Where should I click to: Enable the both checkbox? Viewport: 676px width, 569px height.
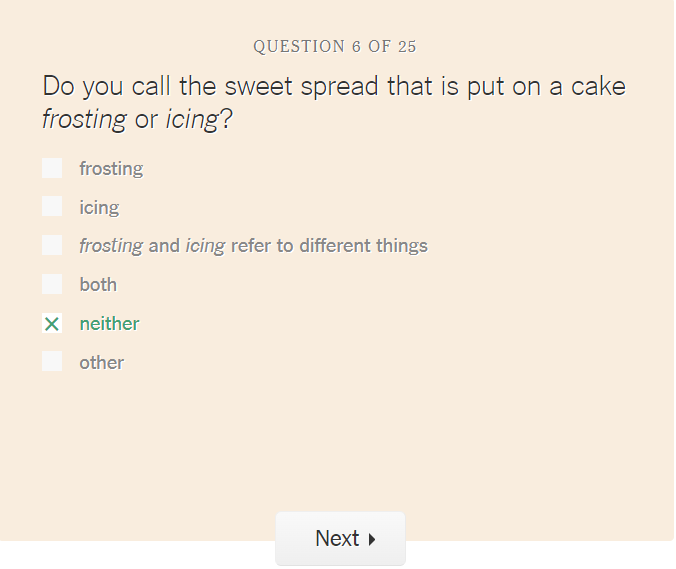point(52,284)
